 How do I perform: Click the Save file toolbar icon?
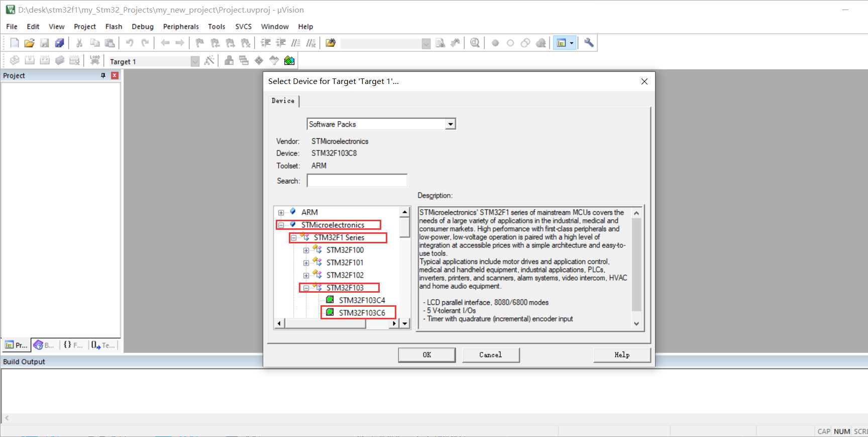pos(44,43)
